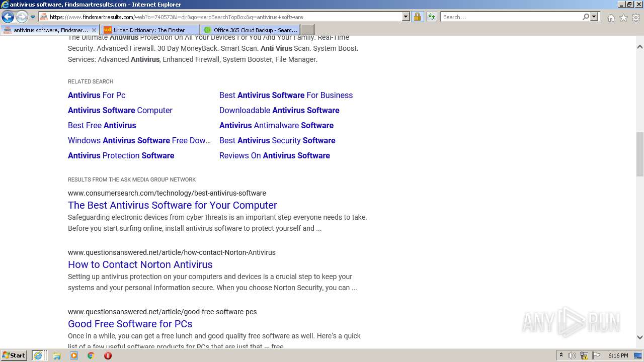Click the Internet Explorer title bar logo
Screen dimensions: 644x362
pos(5,5)
